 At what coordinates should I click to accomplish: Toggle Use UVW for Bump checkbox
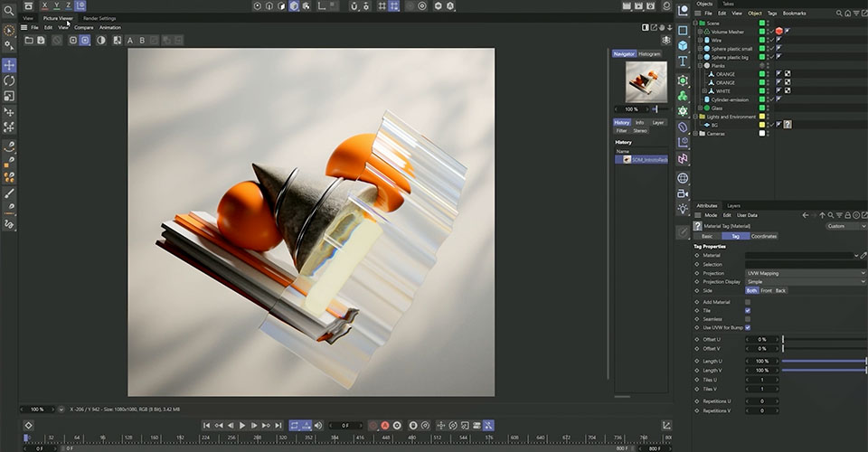pyautogui.click(x=748, y=327)
